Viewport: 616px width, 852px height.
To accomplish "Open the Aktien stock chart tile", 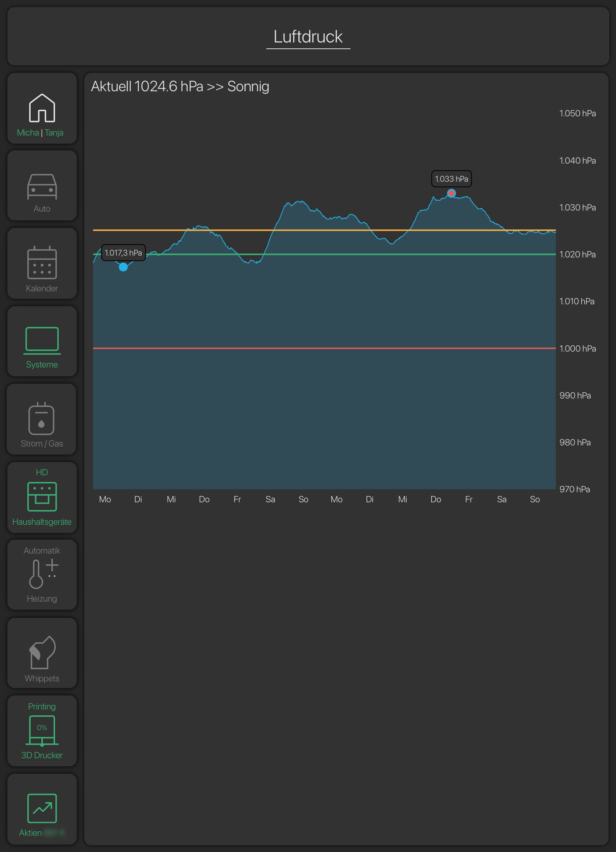I will click(x=42, y=809).
